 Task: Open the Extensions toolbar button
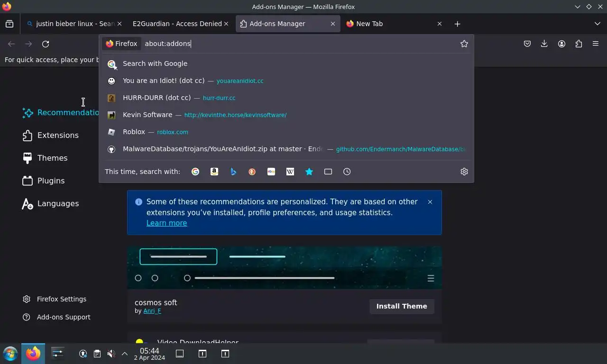[579, 44]
